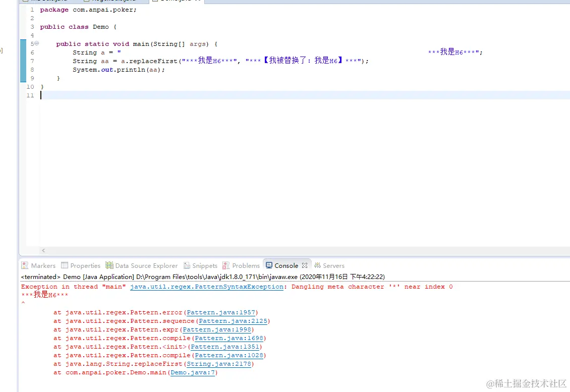Screen dimensions: 570x392
Task: Open String.java:2178 stack trace link
Action: [219, 364]
